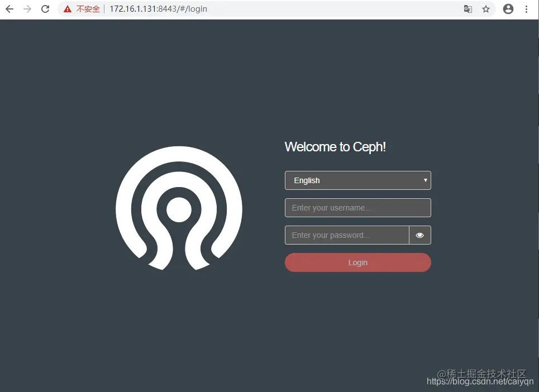This screenshot has width=539, height=392.
Task: Toggle password visibility with eye icon
Action: [419, 235]
